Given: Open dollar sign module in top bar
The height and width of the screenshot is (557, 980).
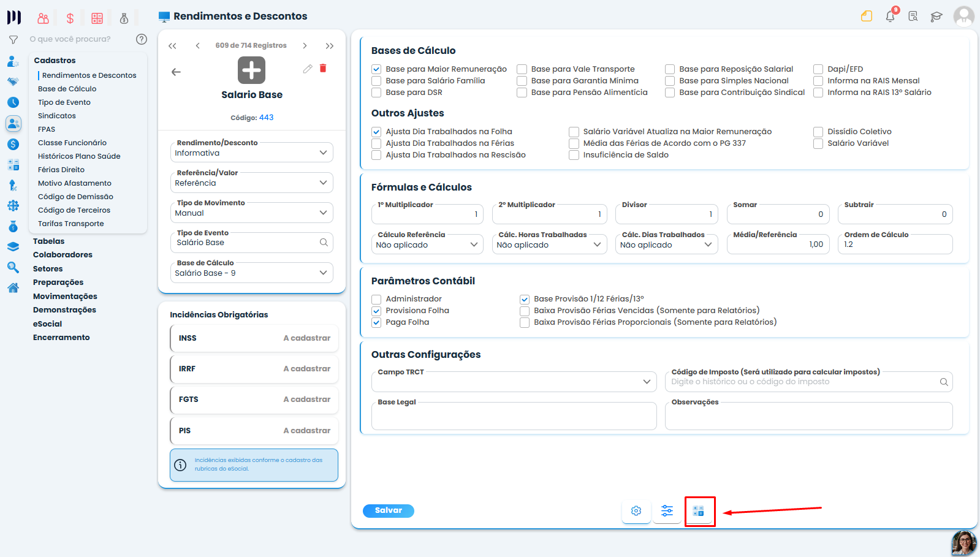Looking at the screenshot, I should (70, 18).
